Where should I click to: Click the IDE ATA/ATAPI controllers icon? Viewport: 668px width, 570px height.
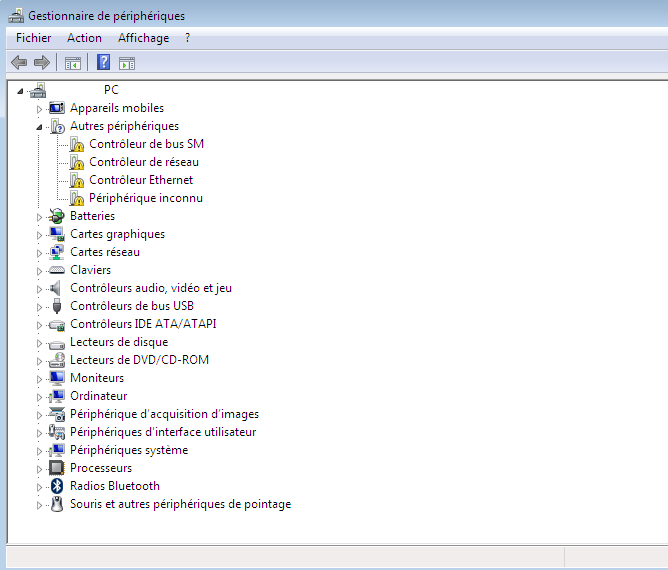[57, 325]
